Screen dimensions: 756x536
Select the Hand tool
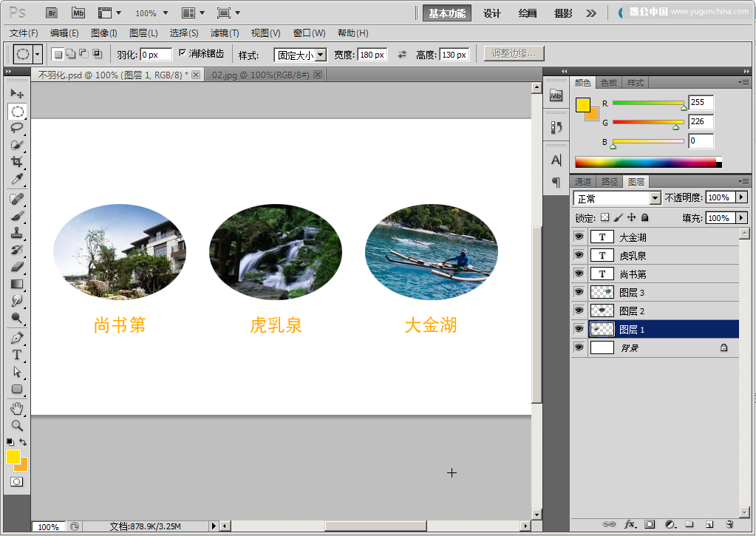tap(17, 409)
